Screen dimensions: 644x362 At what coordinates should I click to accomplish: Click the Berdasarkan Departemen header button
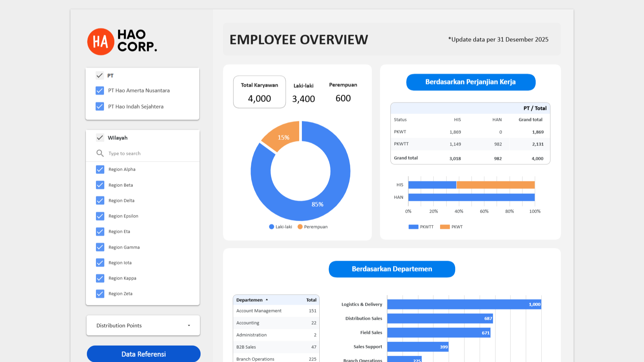[392, 269]
